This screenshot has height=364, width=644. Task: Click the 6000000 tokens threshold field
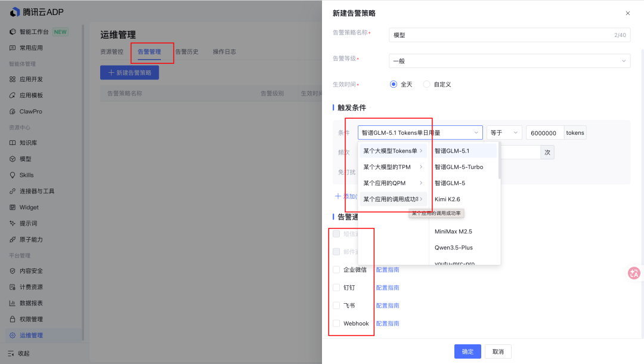tap(545, 132)
